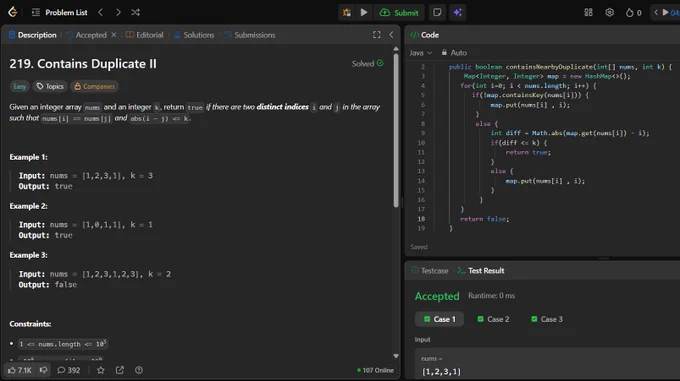The image size is (680, 381).
Task: Show the Topics tag
Action: tap(50, 86)
